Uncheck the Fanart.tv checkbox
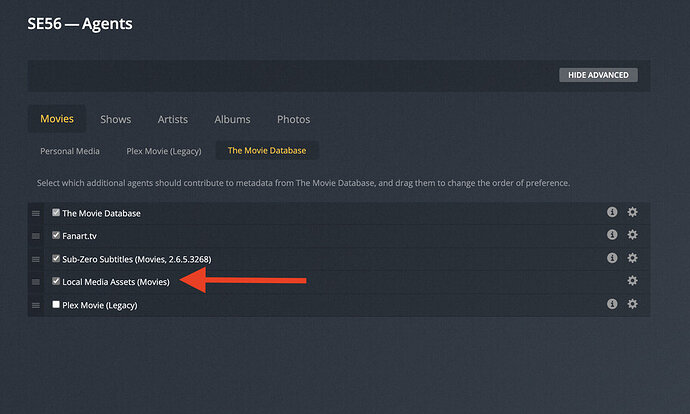Screen dimensions: 690x414 point(56,235)
